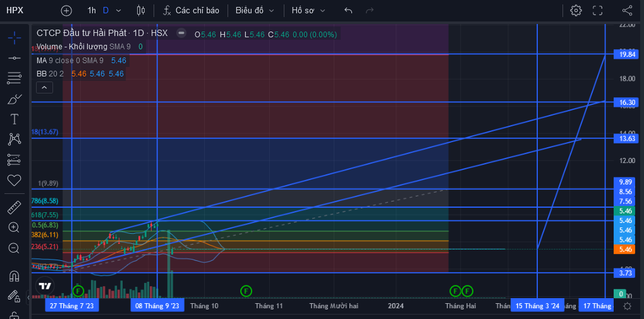Image resolution: width=644 pixels, height=319 pixels.
Task: Open Các chỉ báo indicators menu
Action: click(x=191, y=10)
